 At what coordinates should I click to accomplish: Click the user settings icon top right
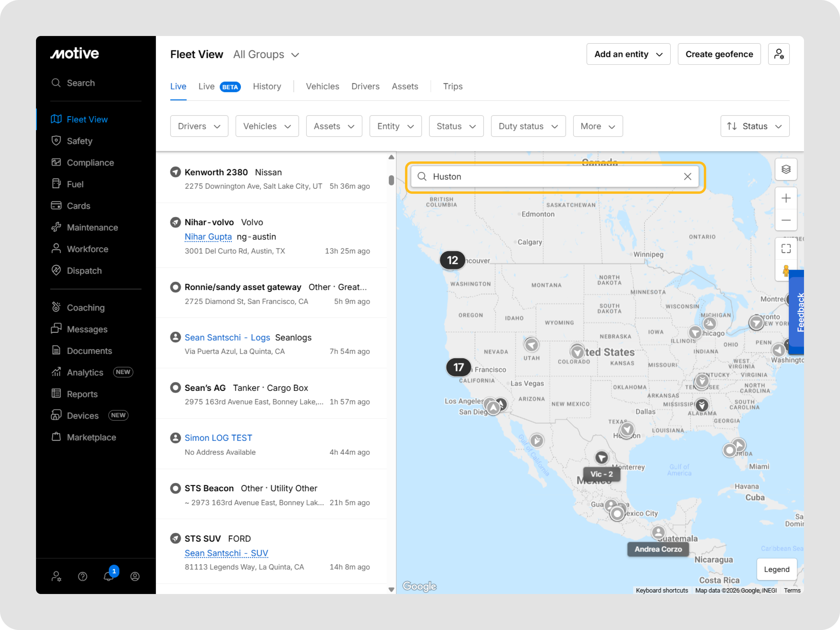click(778, 54)
